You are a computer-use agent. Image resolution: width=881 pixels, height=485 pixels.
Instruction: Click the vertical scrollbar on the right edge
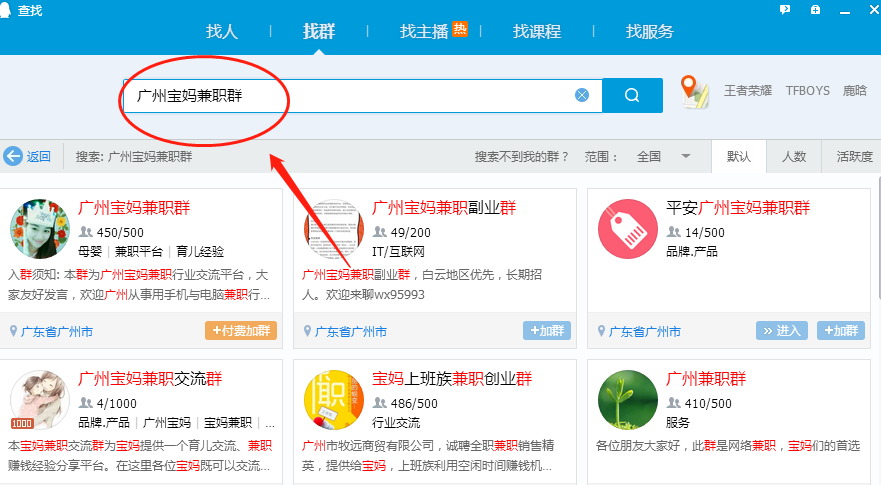click(878, 236)
